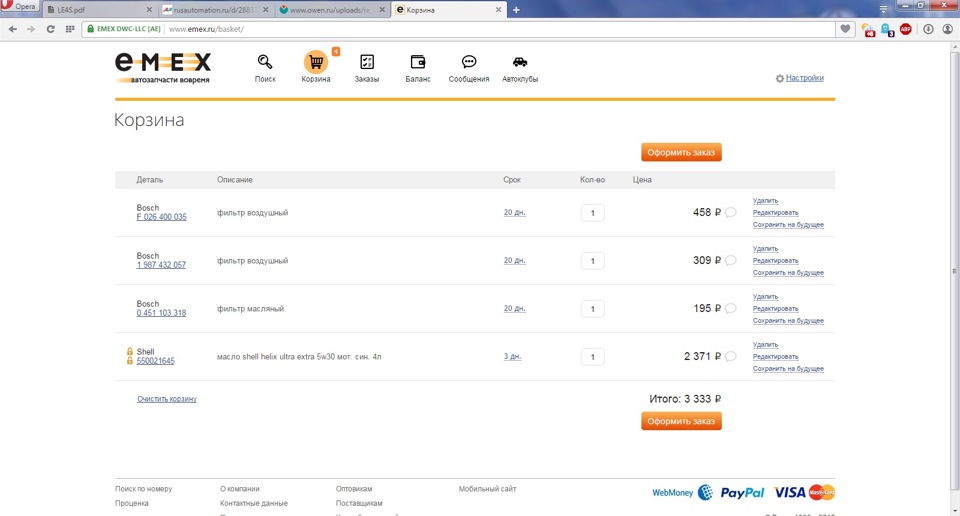Open the Автоклубы car icon
Image resolution: width=960 pixels, height=516 pixels.
click(520, 62)
